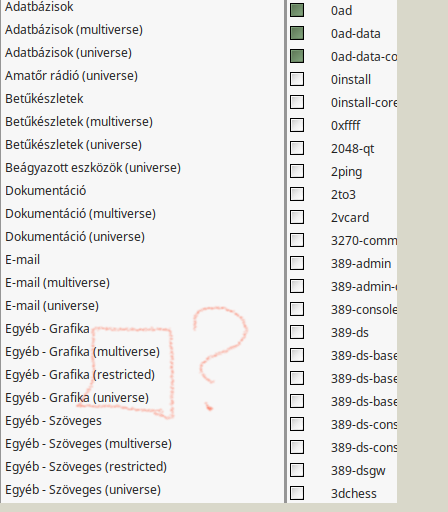The height and width of the screenshot is (512, 448).
Task: Open the Betűkészletek category
Action: (x=44, y=99)
